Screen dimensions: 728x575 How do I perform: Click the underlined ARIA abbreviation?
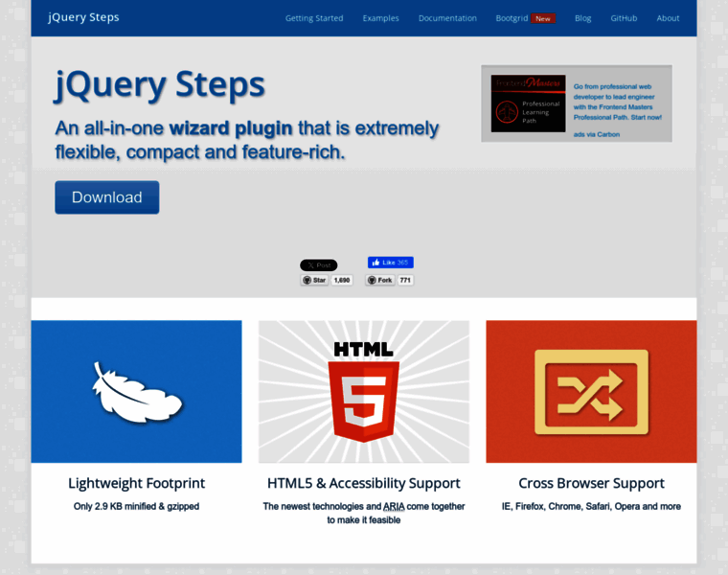394,506
